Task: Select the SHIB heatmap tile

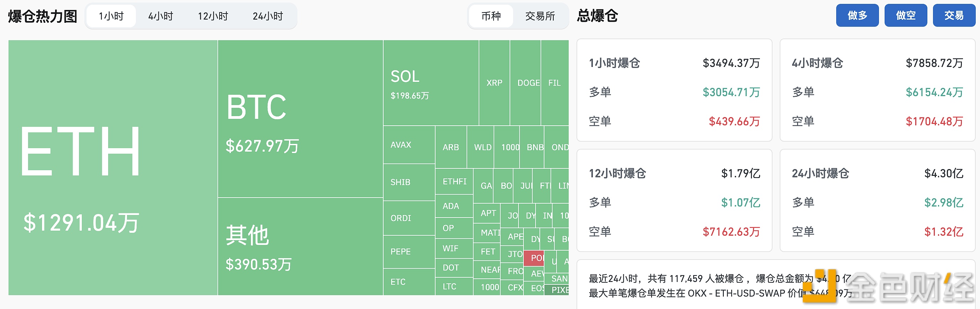Action: coord(409,182)
